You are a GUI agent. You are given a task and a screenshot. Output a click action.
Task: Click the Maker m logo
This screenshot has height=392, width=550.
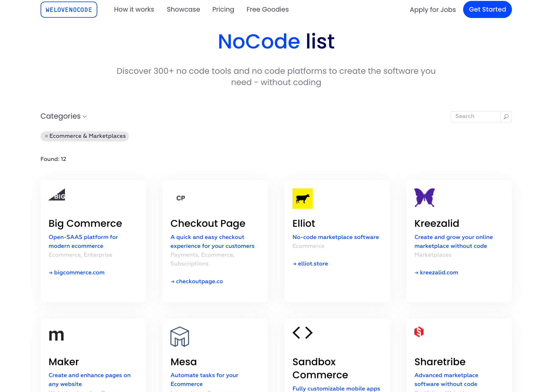56,335
